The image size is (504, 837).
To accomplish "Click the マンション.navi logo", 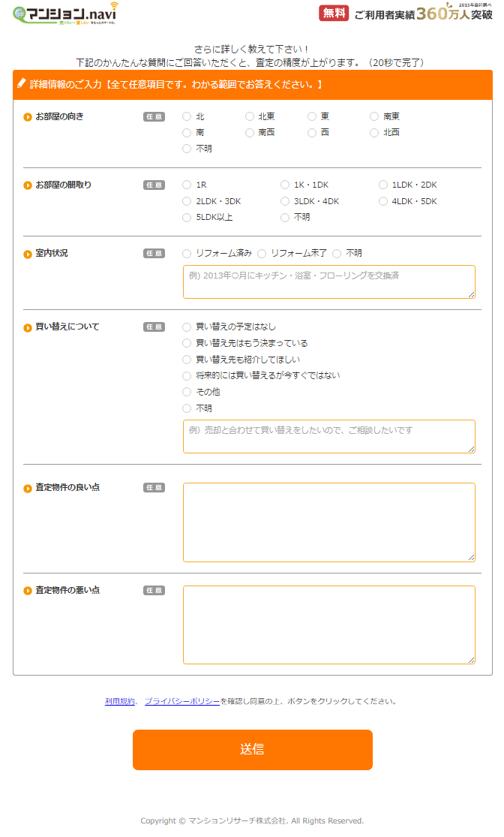I will (65, 14).
